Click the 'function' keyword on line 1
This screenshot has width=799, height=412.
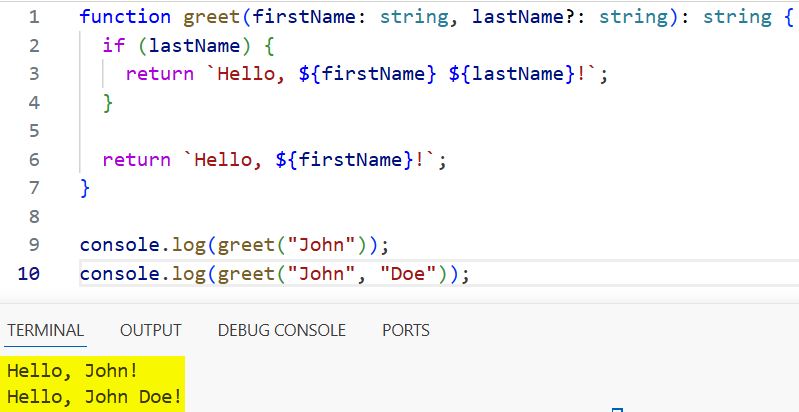point(125,17)
